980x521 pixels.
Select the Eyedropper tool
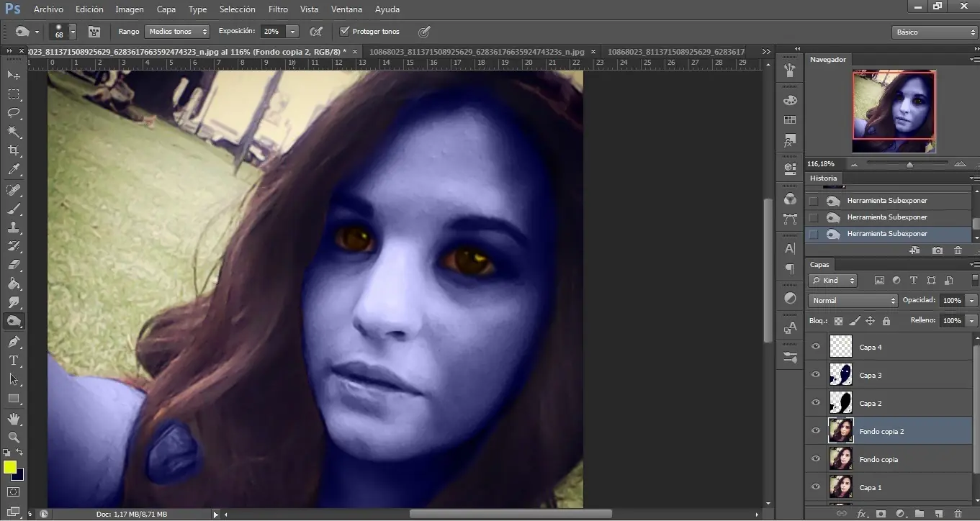pyautogui.click(x=14, y=170)
